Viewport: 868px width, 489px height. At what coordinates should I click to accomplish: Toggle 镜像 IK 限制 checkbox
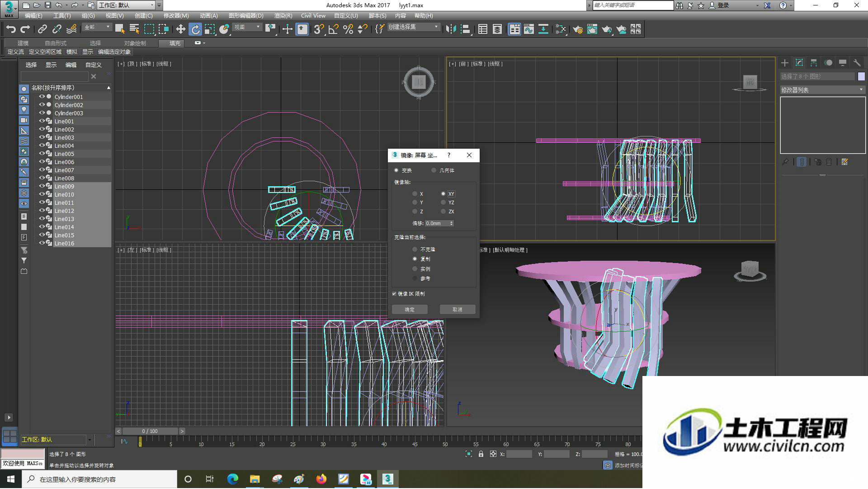[394, 294]
